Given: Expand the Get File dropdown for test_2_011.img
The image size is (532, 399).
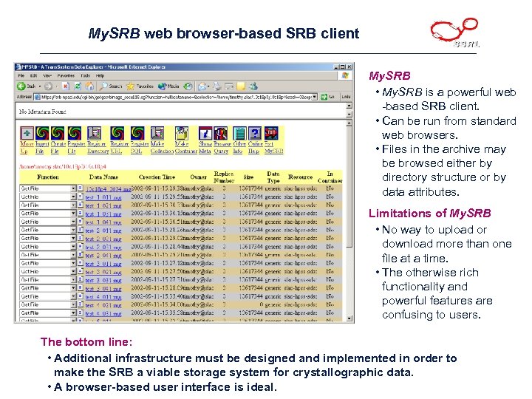Looking at the screenshot, I should tap(73, 230).
